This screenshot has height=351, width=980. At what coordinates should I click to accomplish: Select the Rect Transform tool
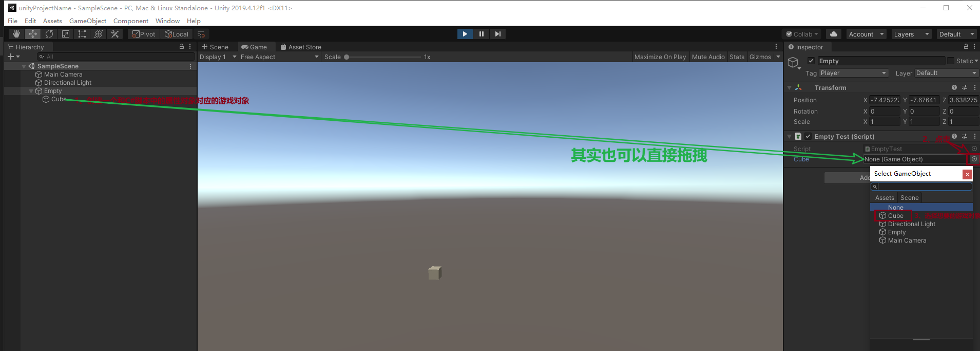(x=82, y=34)
